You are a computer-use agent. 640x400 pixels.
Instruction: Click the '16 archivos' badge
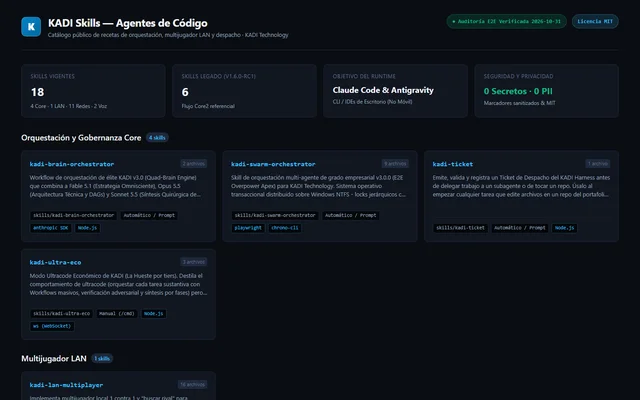click(192, 384)
